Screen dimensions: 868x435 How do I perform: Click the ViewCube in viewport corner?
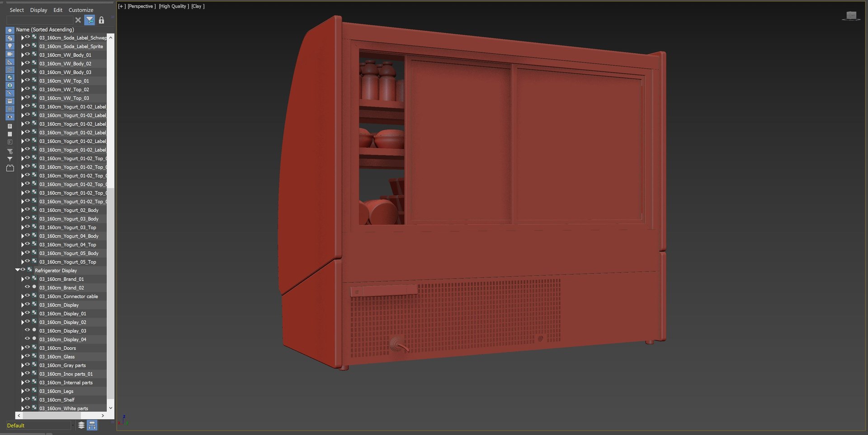click(x=851, y=16)
